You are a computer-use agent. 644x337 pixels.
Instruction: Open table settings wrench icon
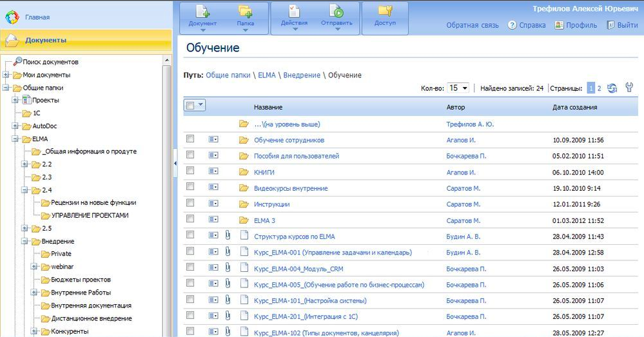click(x=629, y=88)
